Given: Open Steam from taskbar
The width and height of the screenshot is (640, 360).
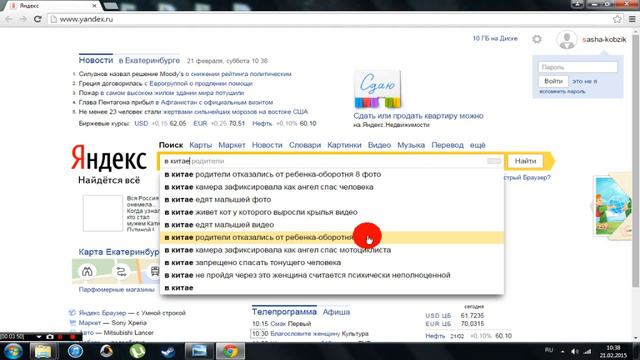Looking at the screenshot, I should [168, 351].
